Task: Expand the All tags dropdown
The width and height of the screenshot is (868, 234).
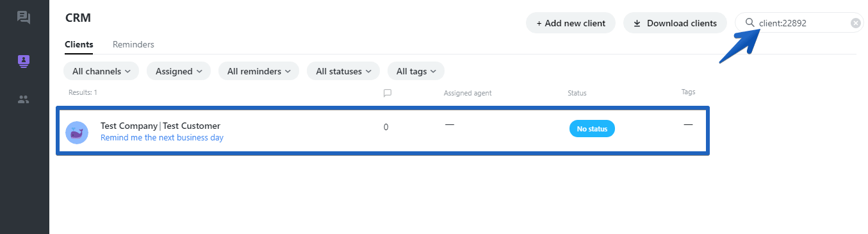Action: pyautogui.click(x=416, y=71)
